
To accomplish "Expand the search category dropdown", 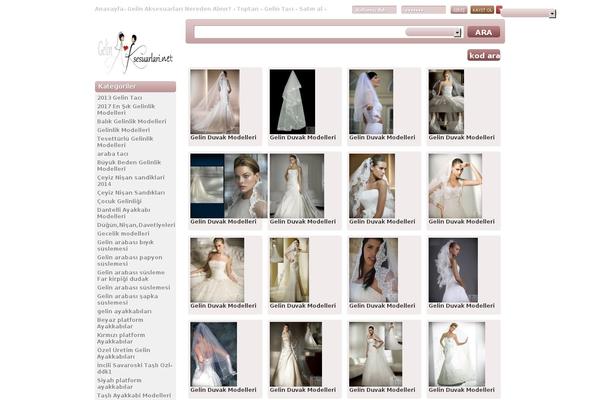I will 433,33.
